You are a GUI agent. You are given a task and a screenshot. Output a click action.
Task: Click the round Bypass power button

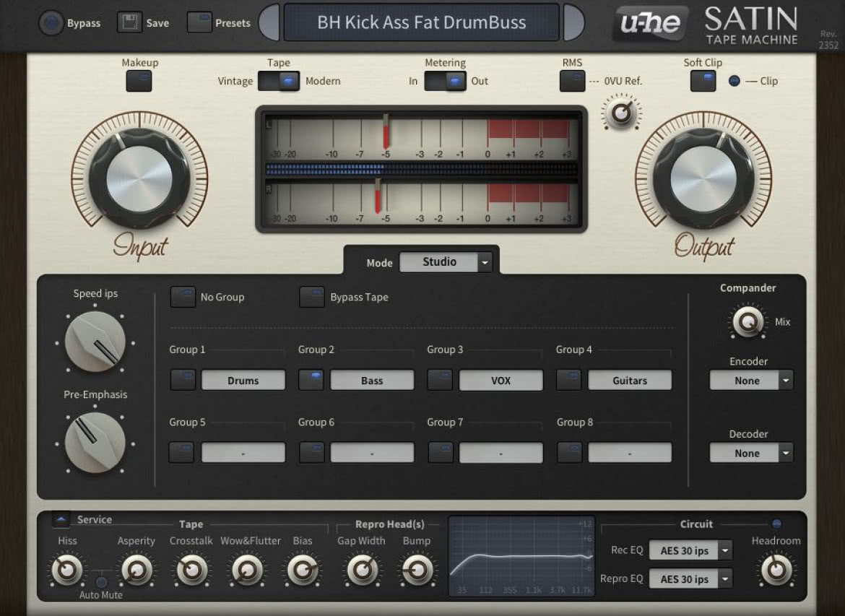[51, 22]
